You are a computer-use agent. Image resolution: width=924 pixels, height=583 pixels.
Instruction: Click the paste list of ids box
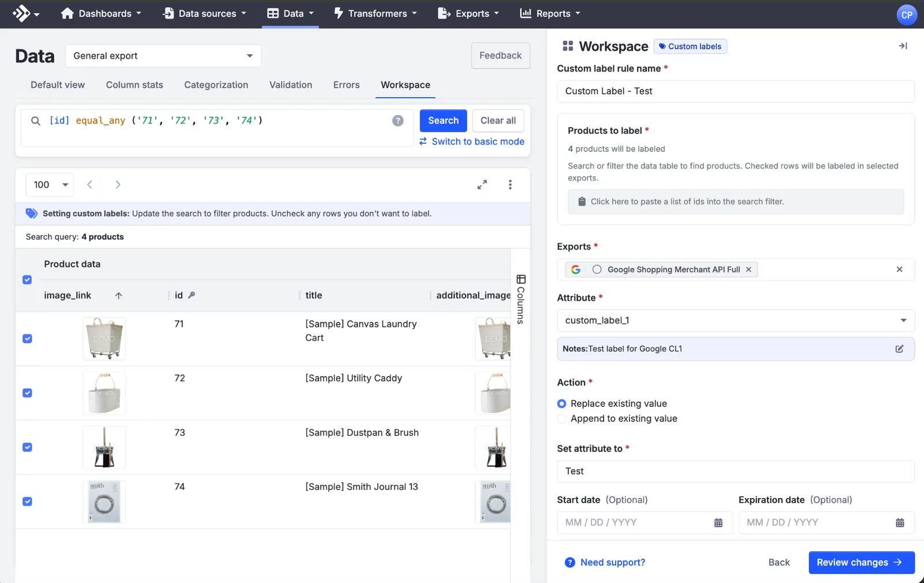pos(736,202)
